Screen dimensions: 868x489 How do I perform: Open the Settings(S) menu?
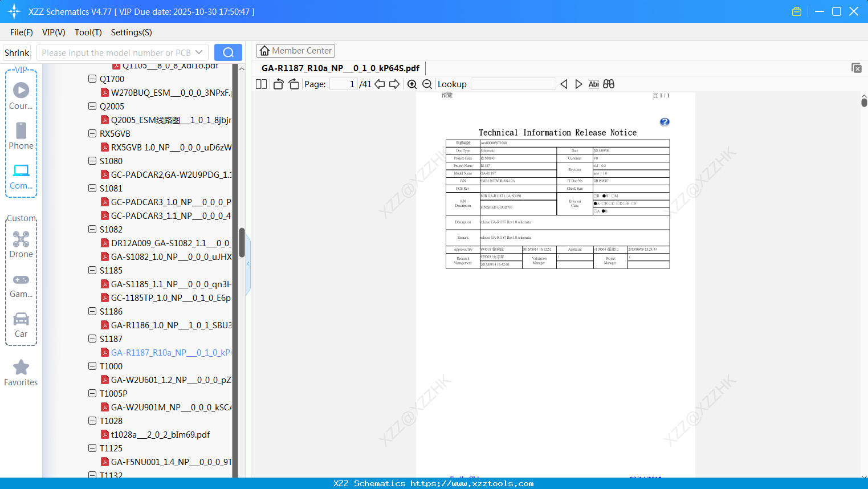(x=132, y=32)
